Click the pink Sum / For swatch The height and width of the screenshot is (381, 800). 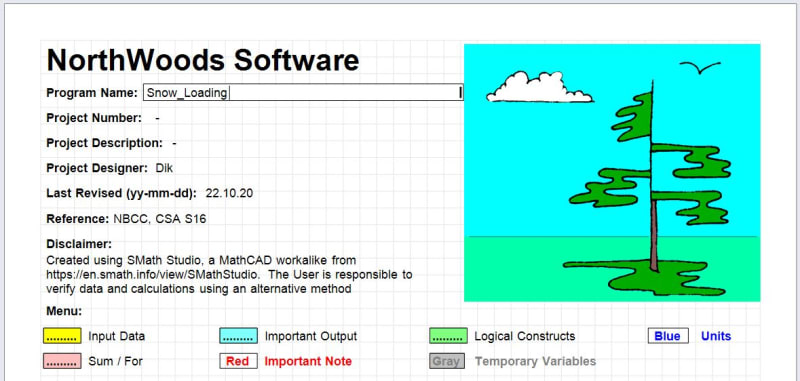click(x=62, y=361)
